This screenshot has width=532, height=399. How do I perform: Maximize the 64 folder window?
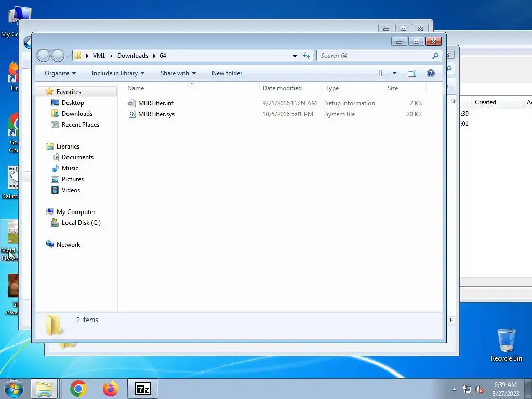coord(416,42)
